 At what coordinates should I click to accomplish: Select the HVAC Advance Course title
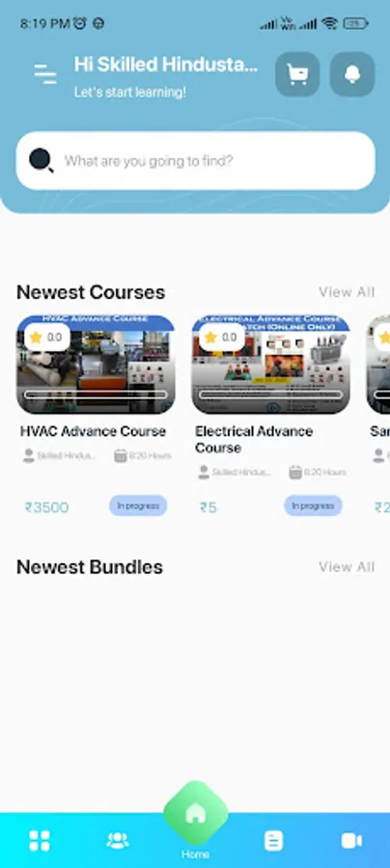(93, 431)
